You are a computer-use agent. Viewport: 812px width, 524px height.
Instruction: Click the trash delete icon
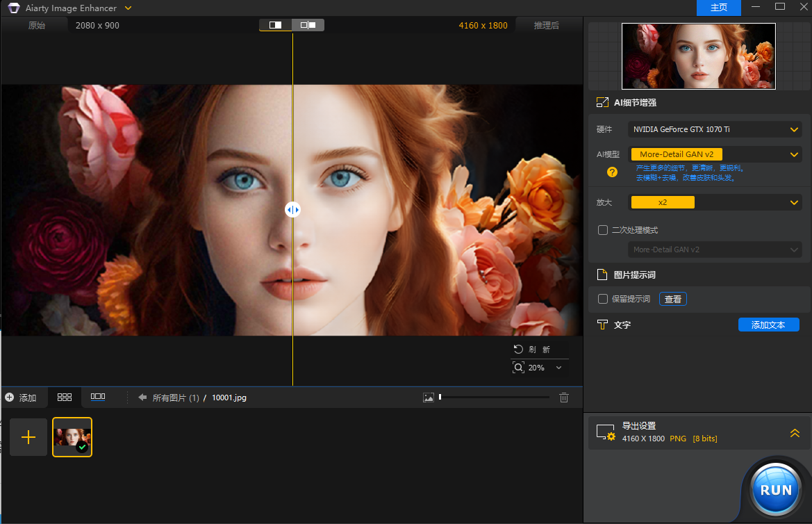pyautogui.click(x=564, y=398)
